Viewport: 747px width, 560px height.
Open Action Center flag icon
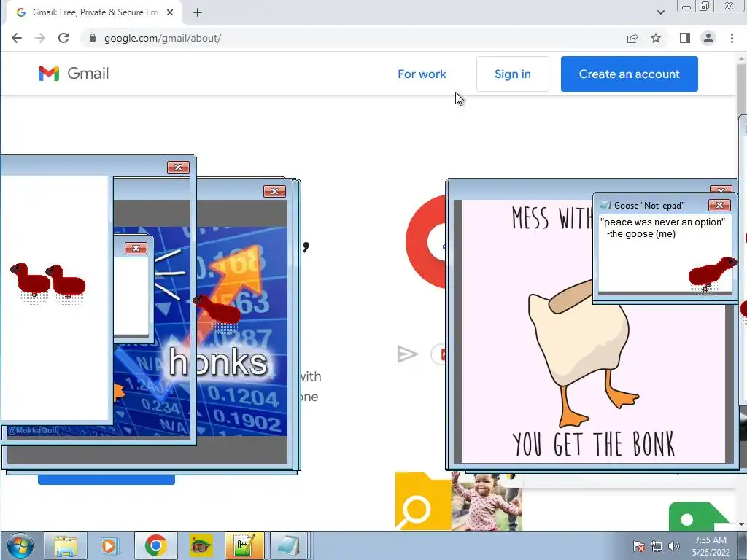click(639, 546)
